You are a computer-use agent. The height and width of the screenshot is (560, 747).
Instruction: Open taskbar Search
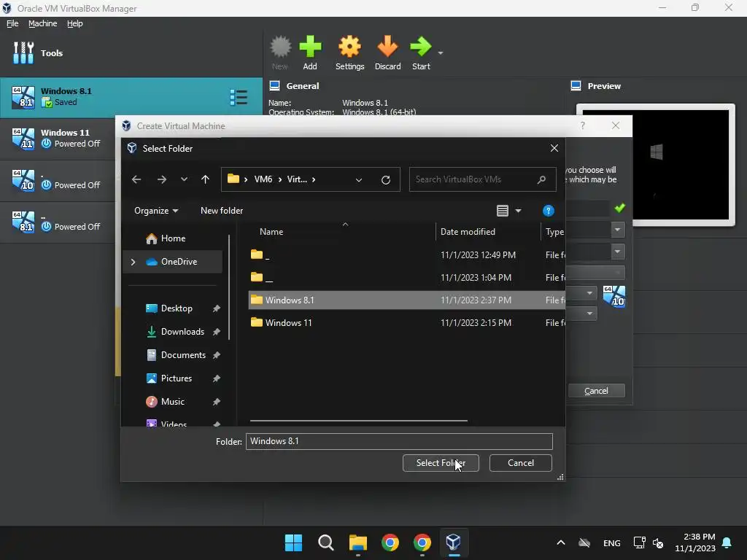click(x=326, y=542)
